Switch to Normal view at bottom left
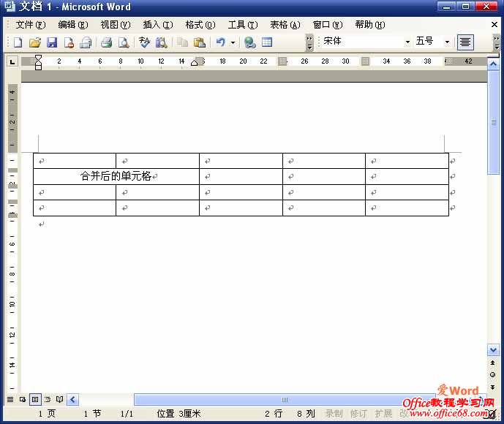504x424 pixels. (x=10, y=400)
